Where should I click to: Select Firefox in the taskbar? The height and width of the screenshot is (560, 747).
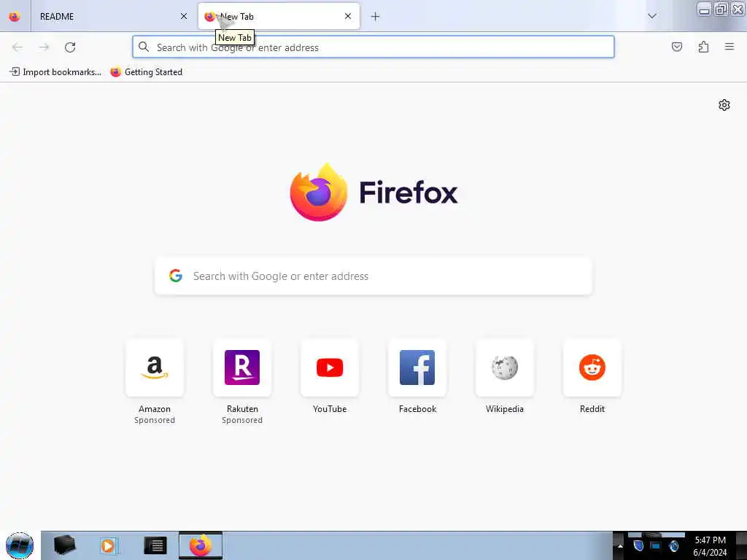(x=201, y=545)
